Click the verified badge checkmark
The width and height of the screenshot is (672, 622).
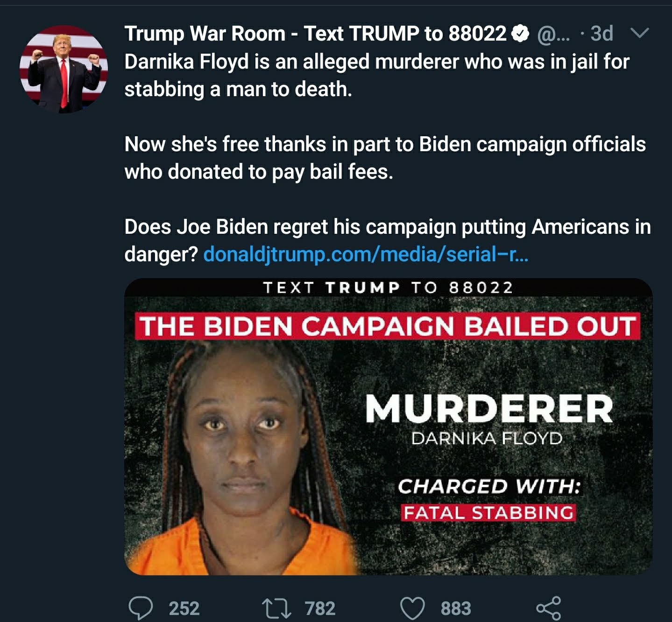point(520,34)
